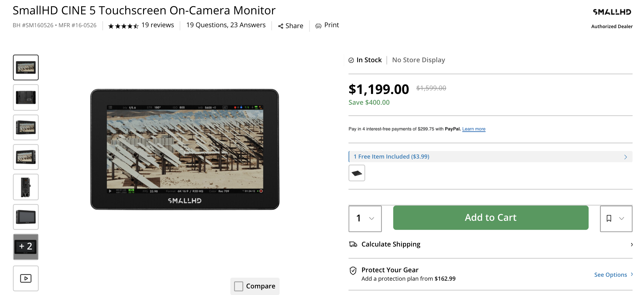The image size is (644, 295).
Task: Click the Protect Your Gear heading
Action: (390, 270)
